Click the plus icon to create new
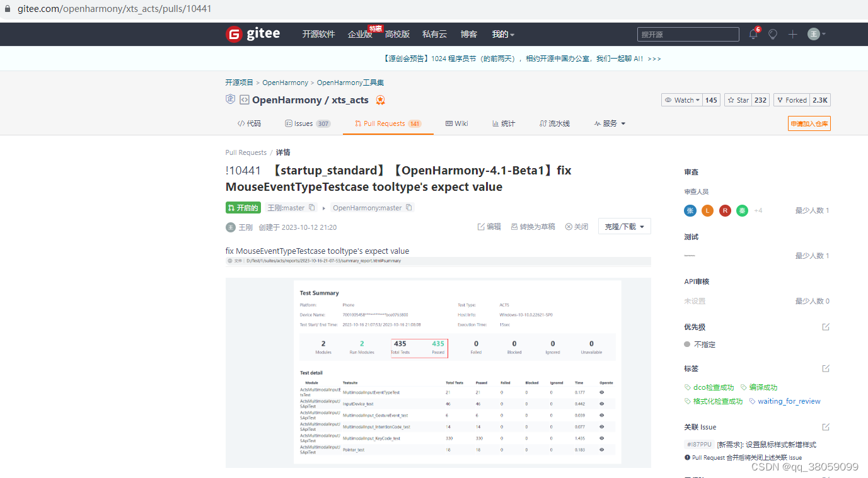The height and width of the screenshot is (478, 868). click(x=792, y=34)
